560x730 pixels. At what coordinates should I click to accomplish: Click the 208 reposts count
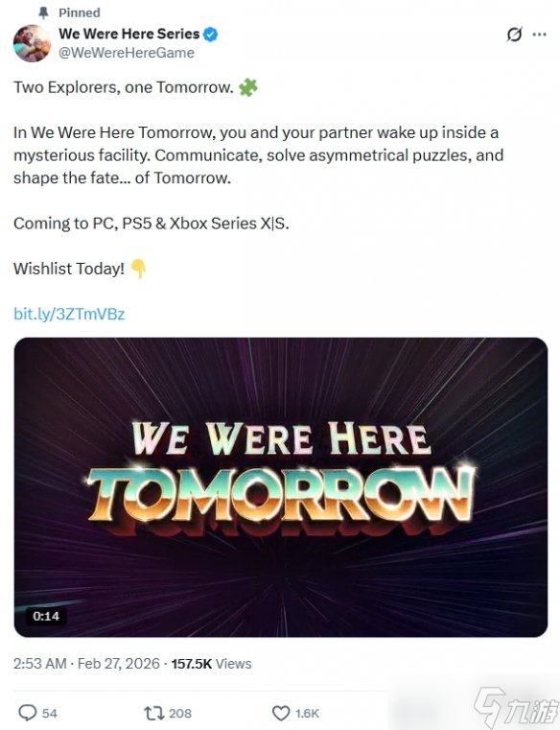pos(180,714)
